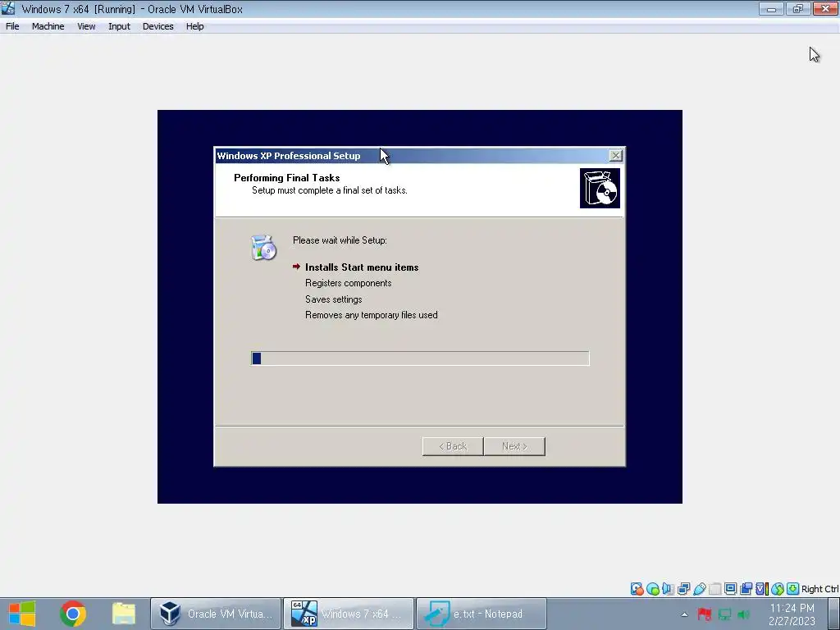Click the setup box-and-CD logo icon

click(x=600, y=188)
